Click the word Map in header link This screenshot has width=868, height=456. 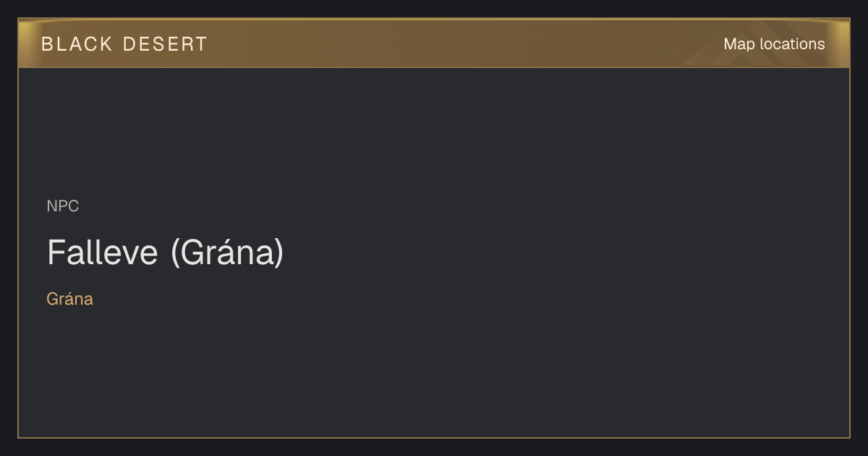(x=739, y=44)
